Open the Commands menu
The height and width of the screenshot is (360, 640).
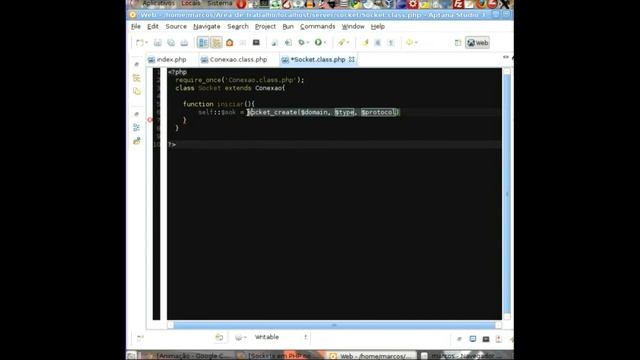[x=318, y=27]
